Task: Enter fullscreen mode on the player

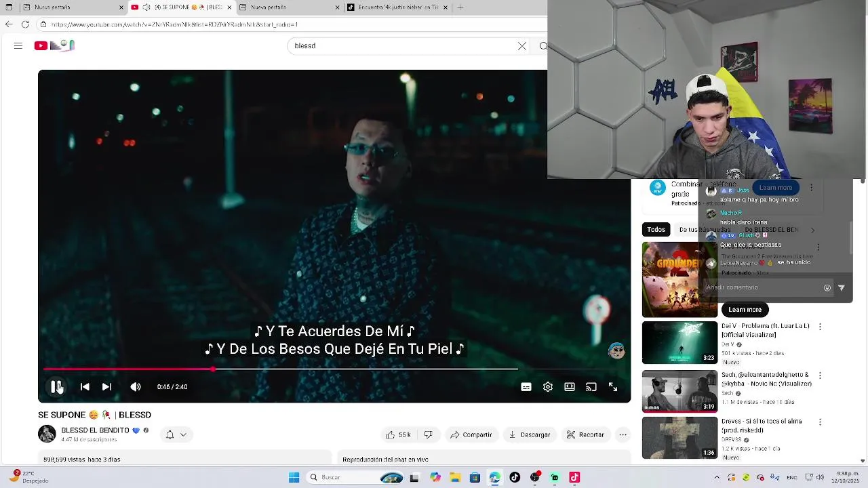Action: click(x=613, y=387)
